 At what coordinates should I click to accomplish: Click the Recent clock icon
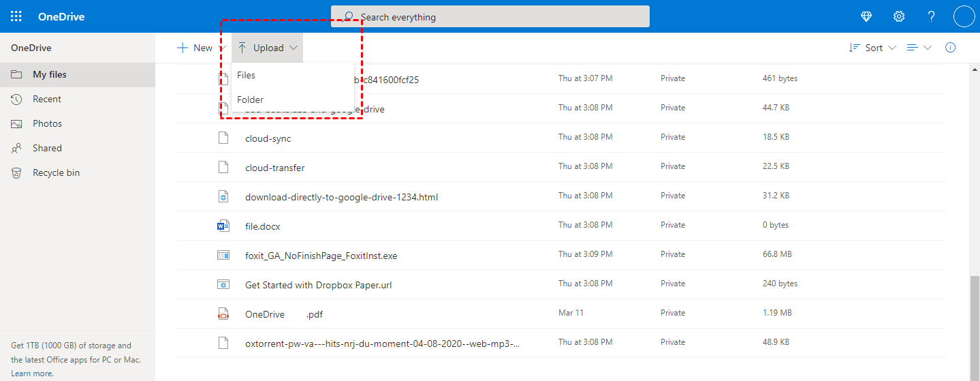tap(17, 100)
